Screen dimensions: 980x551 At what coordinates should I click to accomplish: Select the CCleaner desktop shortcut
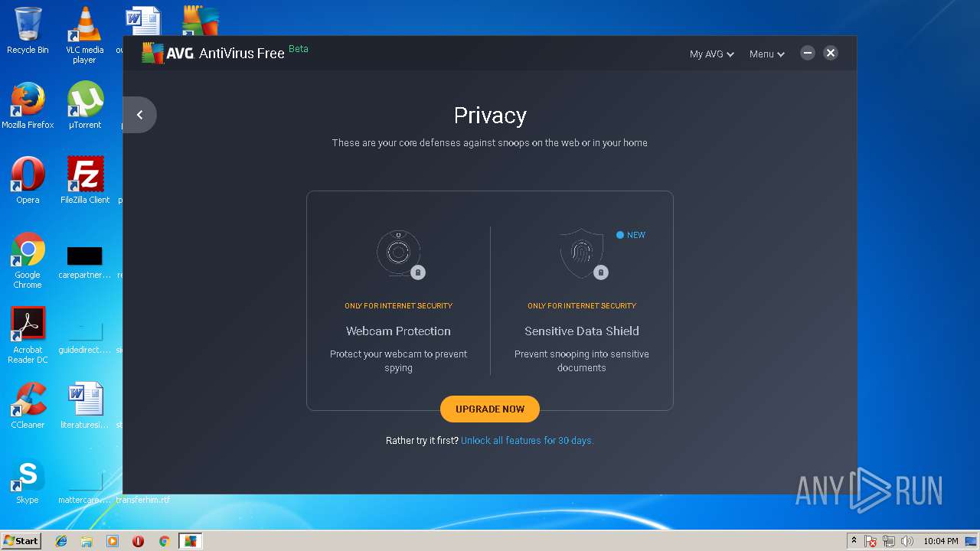(x=28, y=406)
